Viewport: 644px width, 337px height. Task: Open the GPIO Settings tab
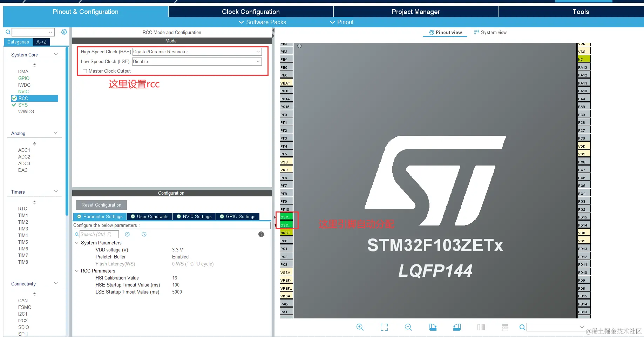pyautogui.click(x=238, y=216)
